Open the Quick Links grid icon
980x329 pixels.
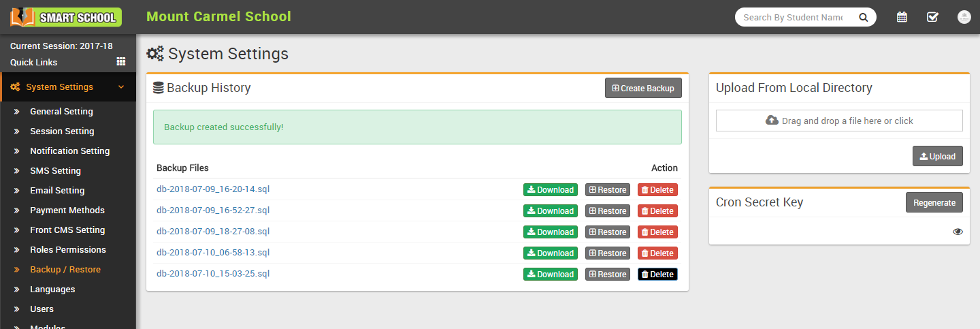[121, 61]
